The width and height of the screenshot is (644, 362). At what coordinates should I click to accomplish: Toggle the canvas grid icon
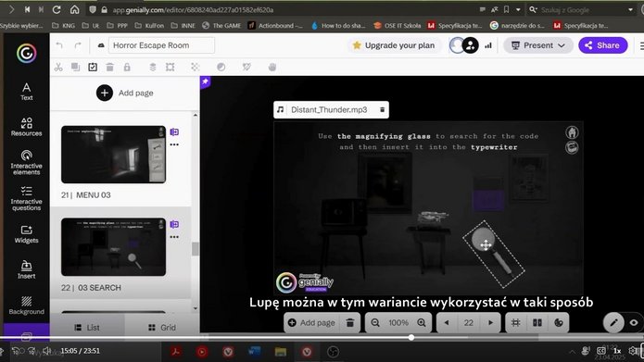point(516,322)
